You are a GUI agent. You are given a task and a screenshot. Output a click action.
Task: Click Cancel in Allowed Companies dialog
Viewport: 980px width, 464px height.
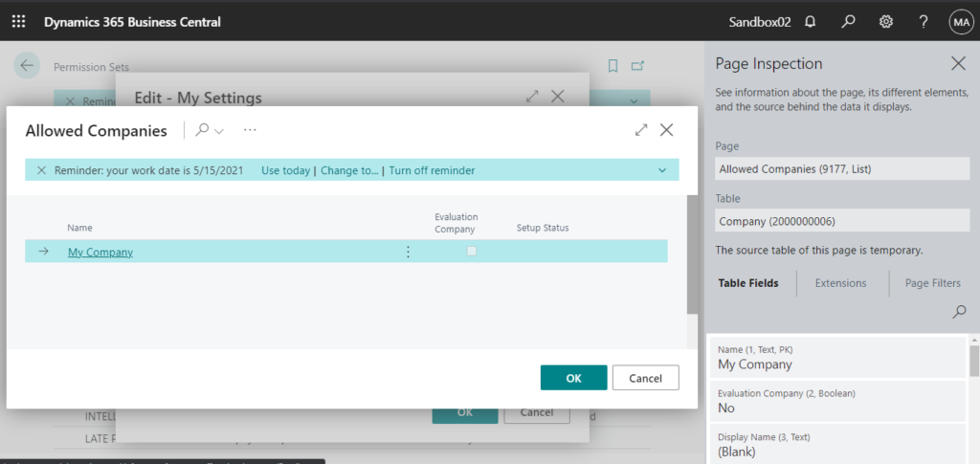[x=646, y=378]
